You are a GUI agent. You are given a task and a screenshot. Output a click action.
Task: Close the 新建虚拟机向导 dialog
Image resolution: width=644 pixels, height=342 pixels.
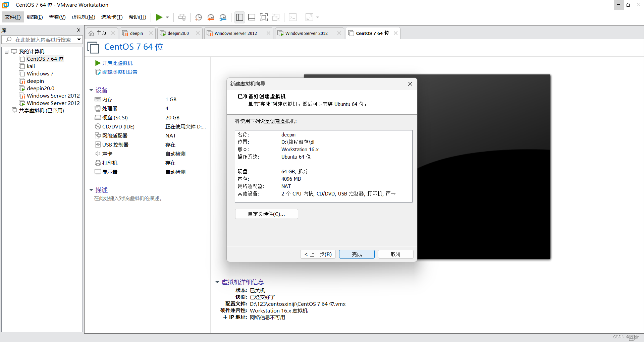(x=410, y=84)
